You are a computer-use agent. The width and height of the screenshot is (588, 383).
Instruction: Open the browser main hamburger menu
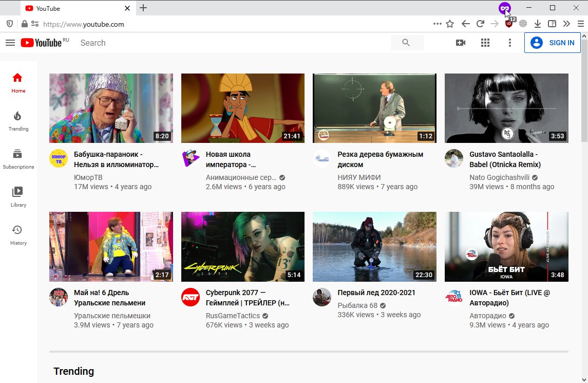coord(581,24)
